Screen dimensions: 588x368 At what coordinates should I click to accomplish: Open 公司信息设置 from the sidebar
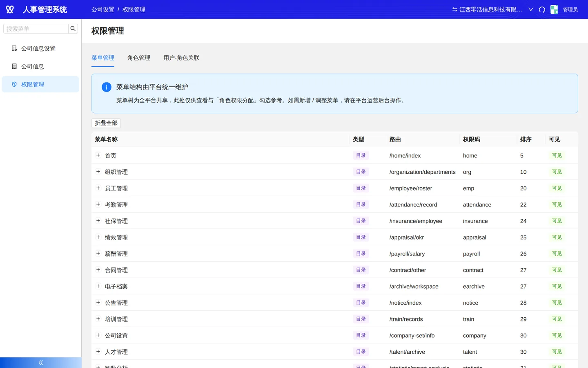tap(40, 48)
